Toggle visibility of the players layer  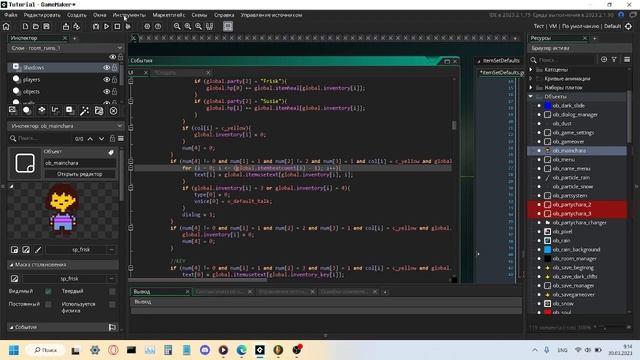coord(107,80)
